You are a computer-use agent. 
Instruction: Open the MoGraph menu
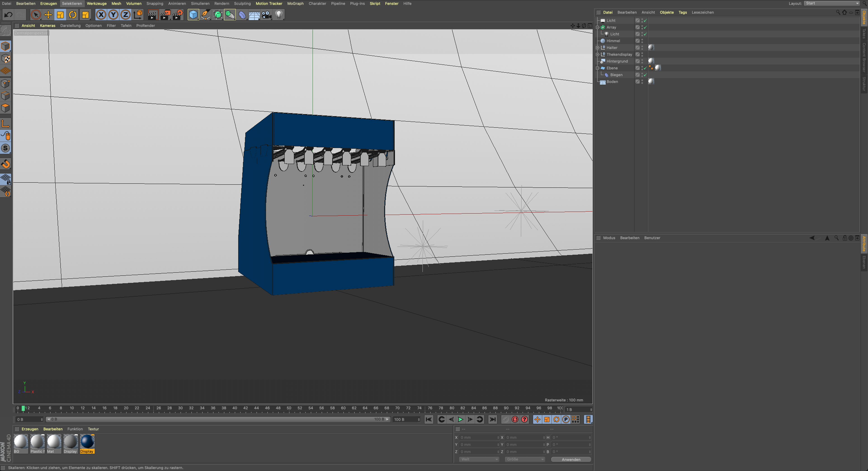(295, 3)
